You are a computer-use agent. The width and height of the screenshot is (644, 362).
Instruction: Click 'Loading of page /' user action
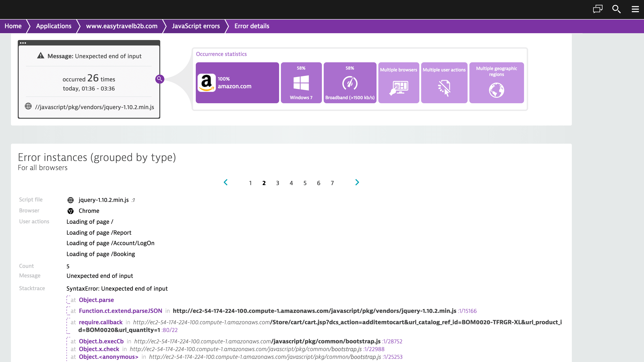(90, 221)
